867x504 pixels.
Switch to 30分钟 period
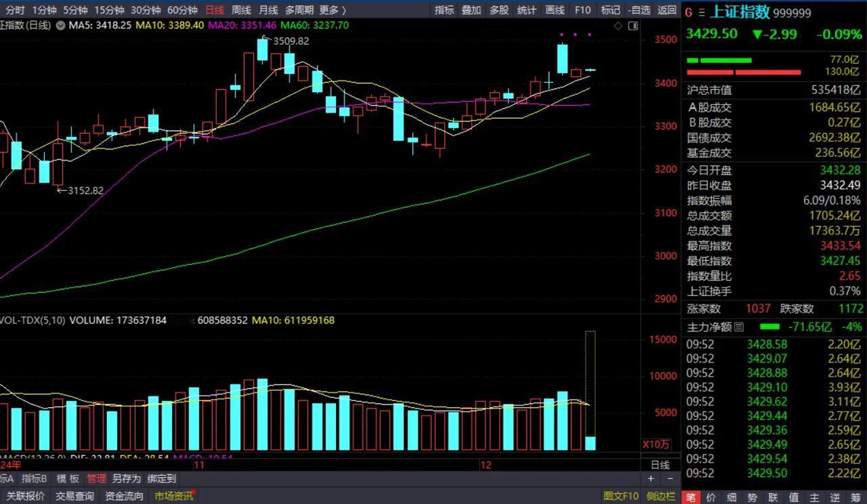click(x=146, y=9)
